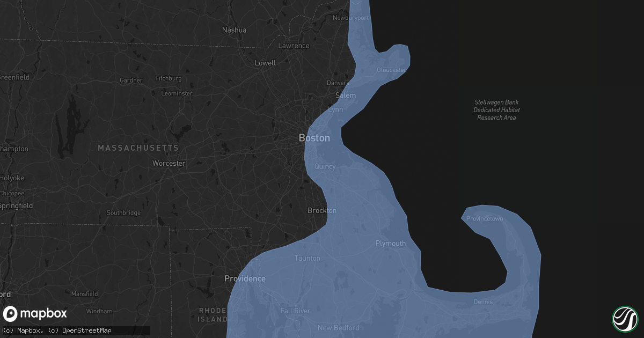
Task: Open the (c) Mapbox attribution link
Action: coord(23,330)
